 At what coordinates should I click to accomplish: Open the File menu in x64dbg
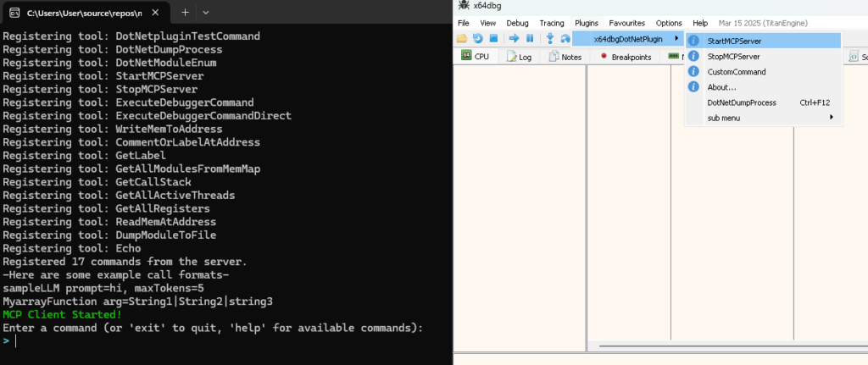coord(464,23)
